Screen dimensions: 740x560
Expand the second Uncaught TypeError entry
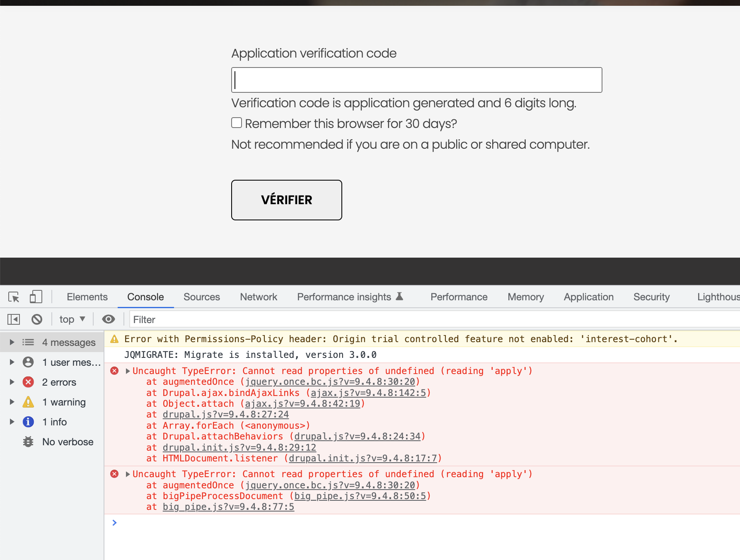point(128,474)
